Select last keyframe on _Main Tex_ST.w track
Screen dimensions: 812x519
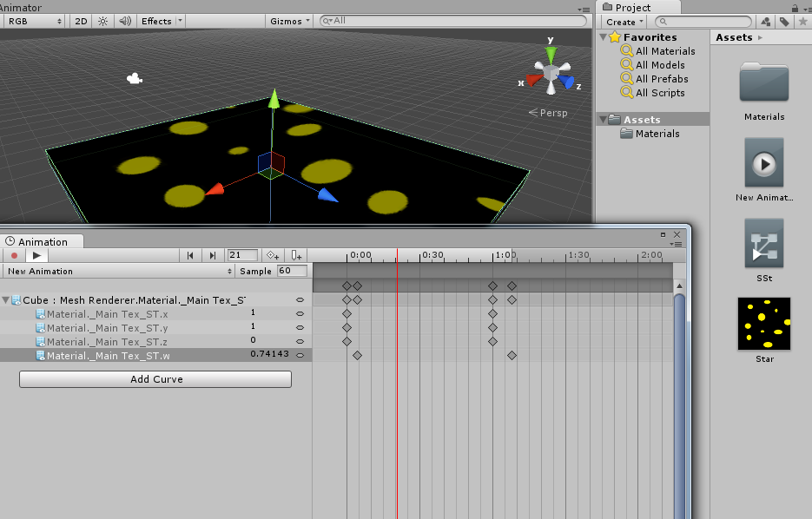pos(512,356)
